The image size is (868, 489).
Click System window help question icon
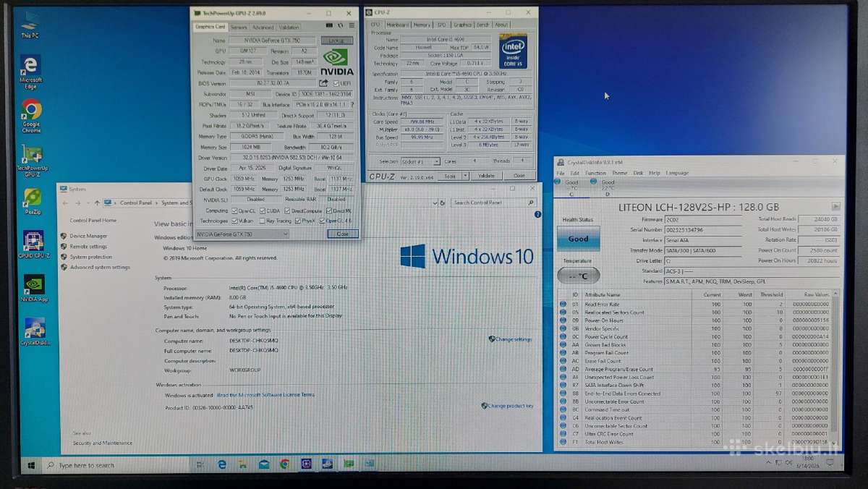pos(537,214)
